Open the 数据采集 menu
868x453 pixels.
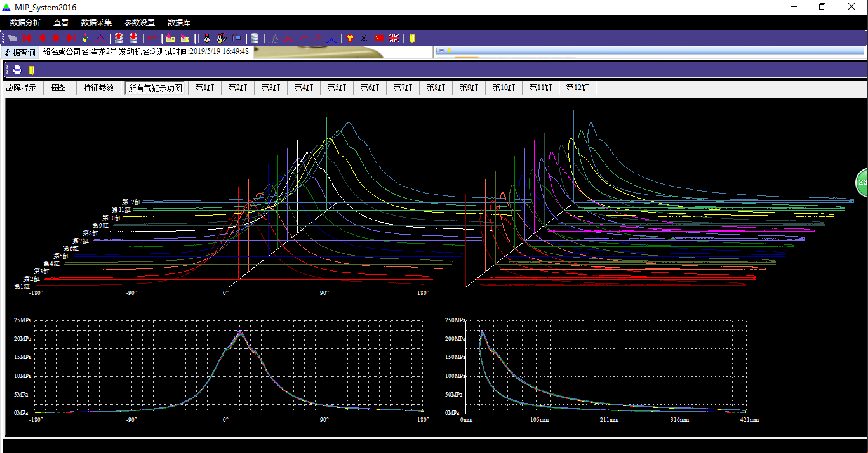(x=97, y=23)
